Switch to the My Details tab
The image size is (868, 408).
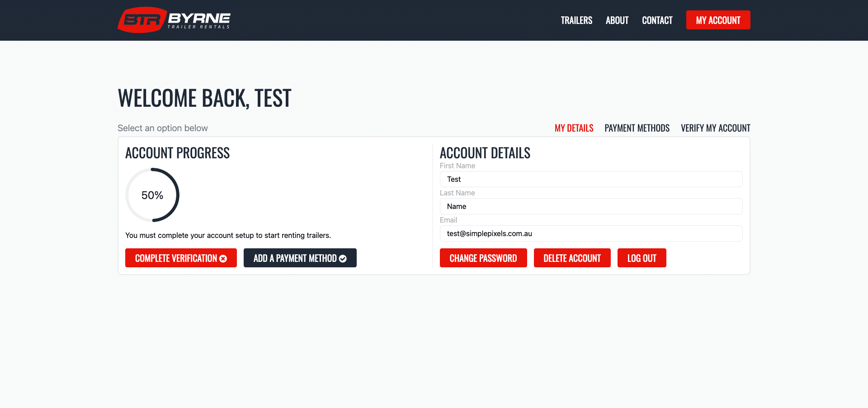point(574,128)
